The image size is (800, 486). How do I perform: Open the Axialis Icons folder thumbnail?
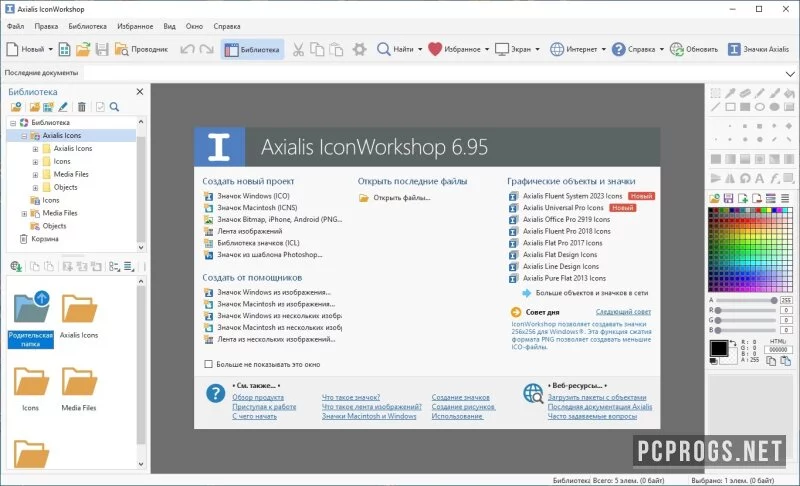(79, 316)
